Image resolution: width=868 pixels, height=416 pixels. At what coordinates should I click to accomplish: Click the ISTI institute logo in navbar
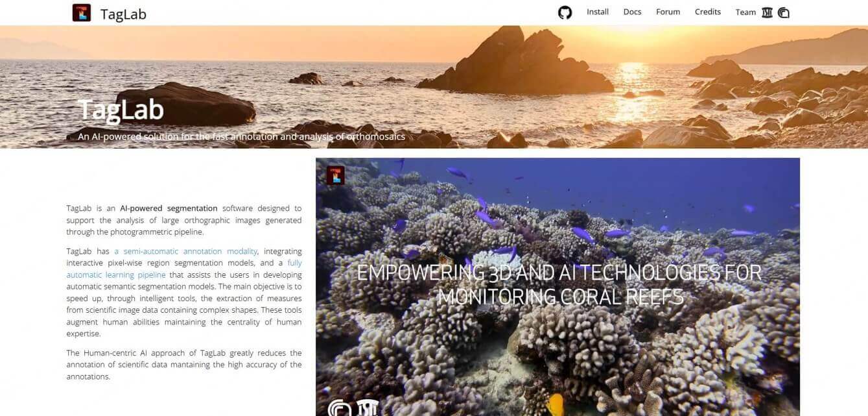[767, 12]
